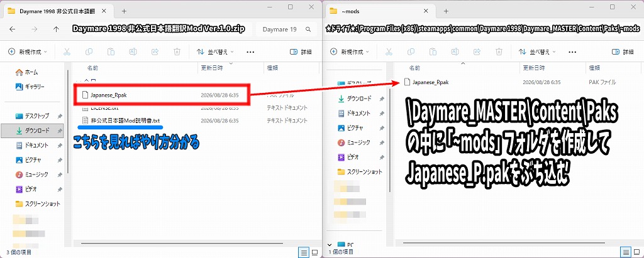644x258 pixels.
Task: Open ミュージック in ~mods sidebar
Action: pyautogui.click(x=355, y=142)
